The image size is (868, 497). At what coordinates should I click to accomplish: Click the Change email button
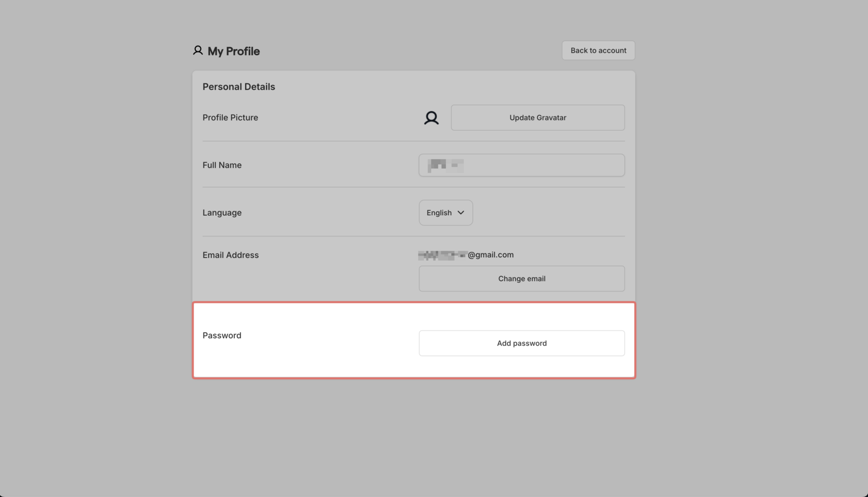[521, 278]
